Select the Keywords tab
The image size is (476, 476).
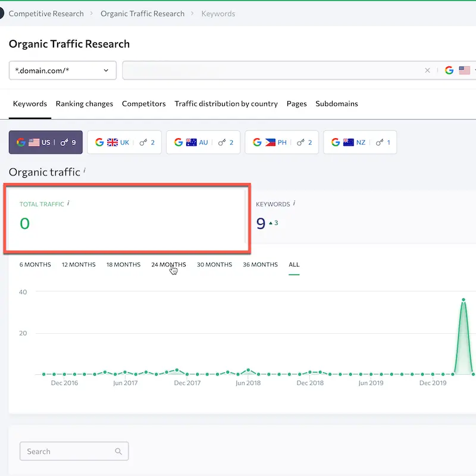coord(30,104)
